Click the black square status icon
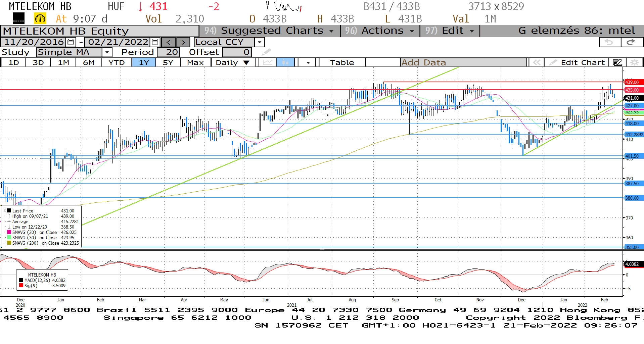 coord(18,18)
